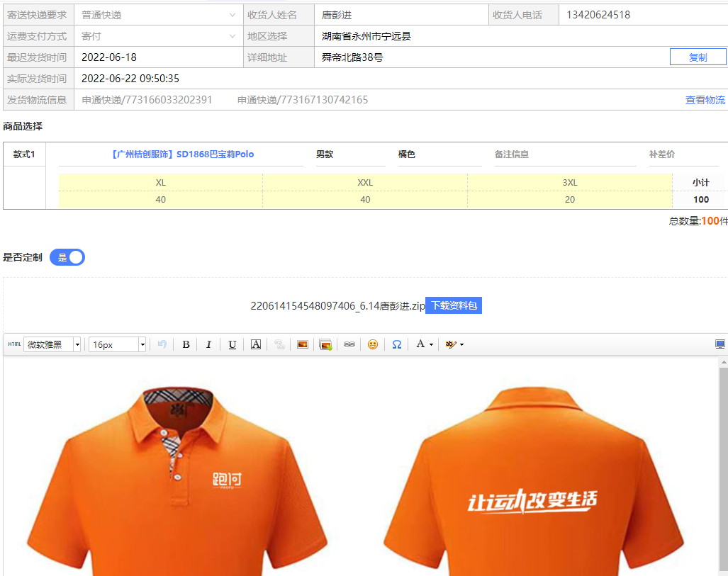Click the 补差价 price difference field
This screenshot has height=576, width=728.
[x=683, y=155]
